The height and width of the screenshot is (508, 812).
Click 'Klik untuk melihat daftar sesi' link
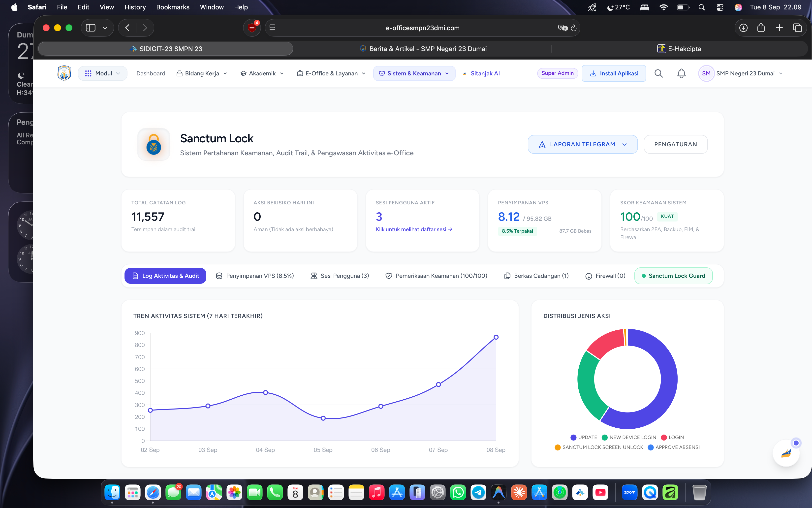pyautogui.click(x=414, y=229)
